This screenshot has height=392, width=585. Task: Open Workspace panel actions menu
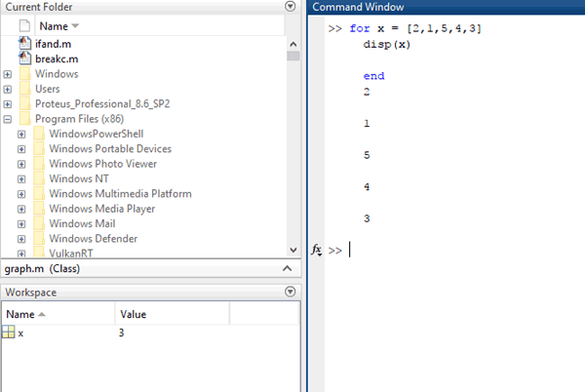pyautogui.click(x=290, y=292)
